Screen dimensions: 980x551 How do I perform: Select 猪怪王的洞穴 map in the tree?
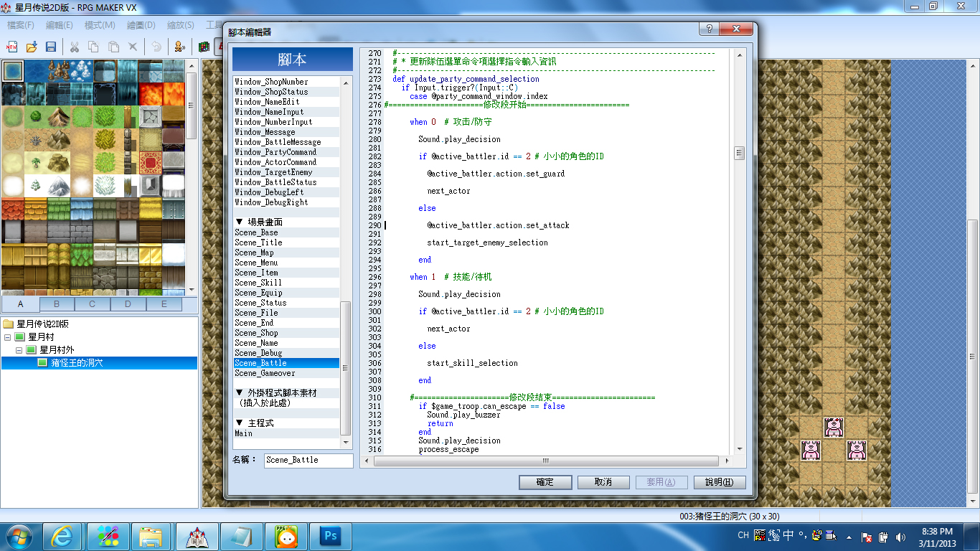click(99, 363)
